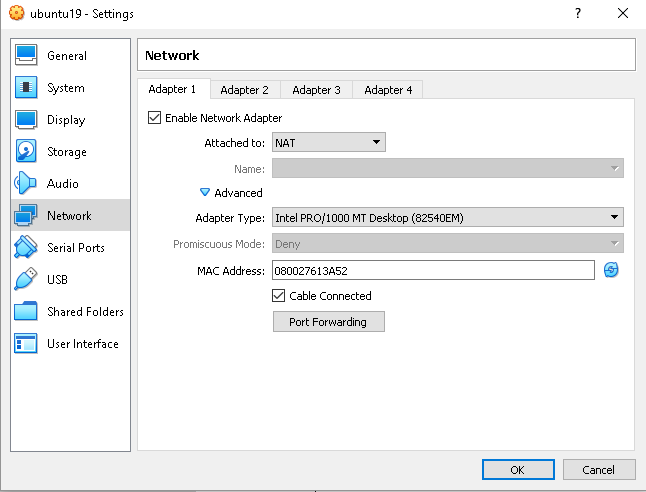
Task: Click the disabled Name combo box
Action: (x=448, y=168)
